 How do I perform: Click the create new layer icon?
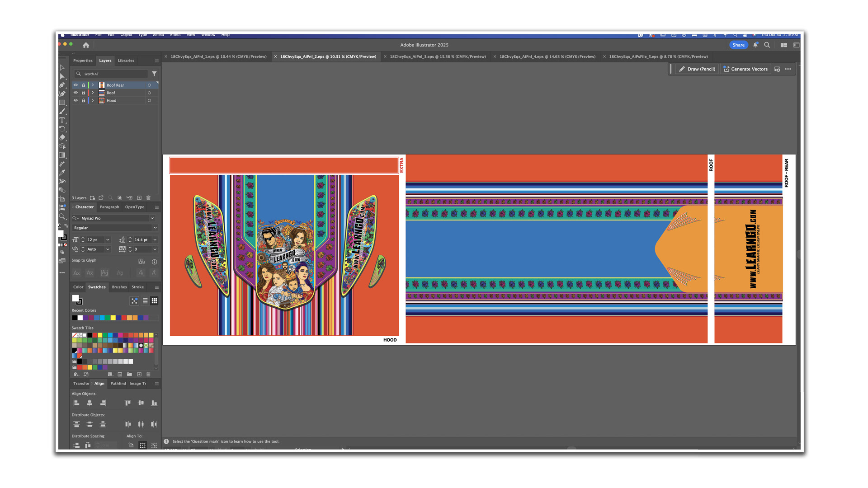coord(139,198)
